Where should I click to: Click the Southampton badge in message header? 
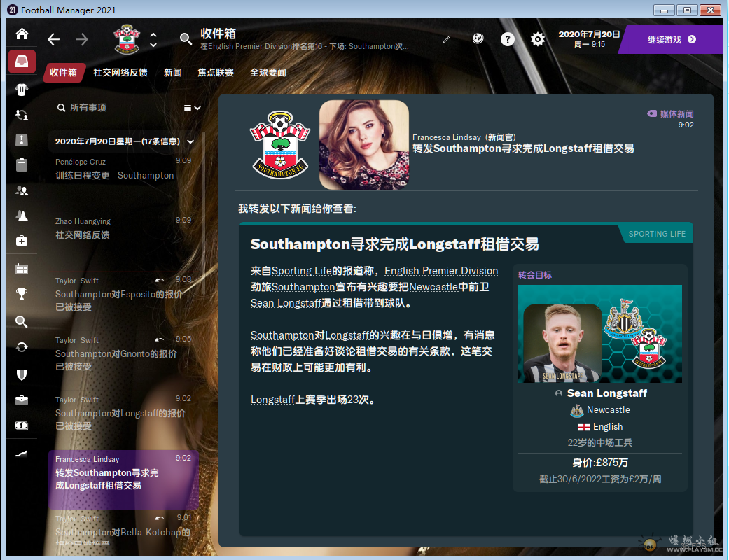pos(280,144)
